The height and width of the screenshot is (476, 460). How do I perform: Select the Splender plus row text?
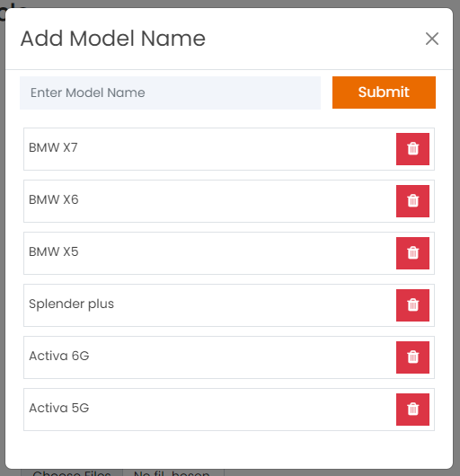coord(71,304)
